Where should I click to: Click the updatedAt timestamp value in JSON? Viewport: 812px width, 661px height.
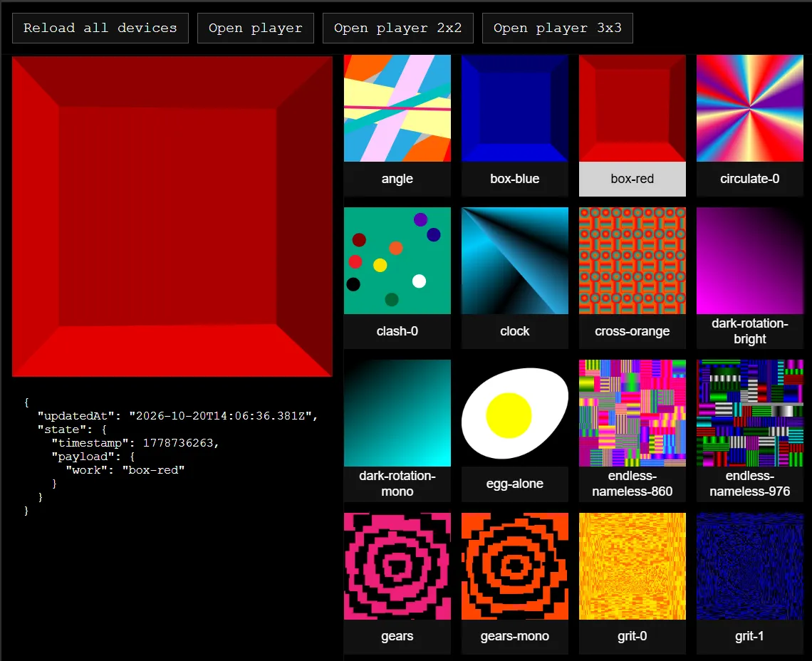220,416
